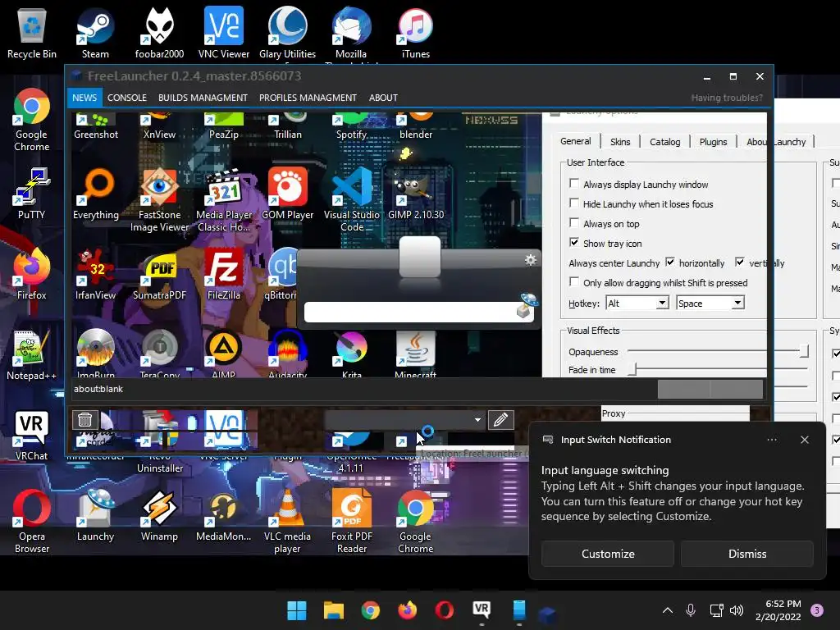Launch Firefox from the desktop
840x630 pixels.
tap(32, 274)
